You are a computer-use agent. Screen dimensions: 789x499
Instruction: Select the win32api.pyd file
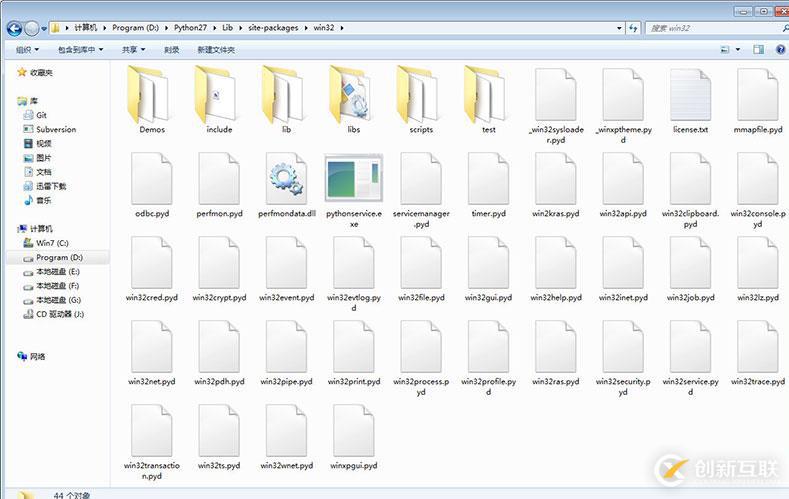(623, 185)
